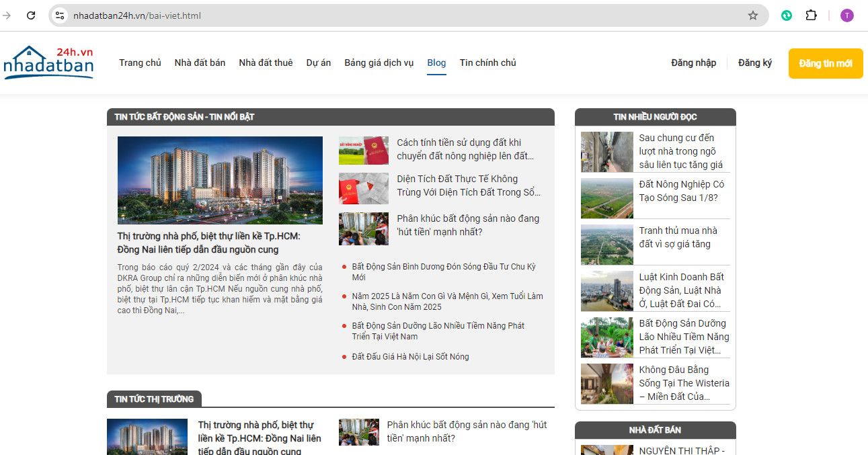Image resolution: width=868 pixels, height=455 pixels.
Task: Open Tin tức thị trường 'hút tiền' thumbnail
Action: point(359,432)
